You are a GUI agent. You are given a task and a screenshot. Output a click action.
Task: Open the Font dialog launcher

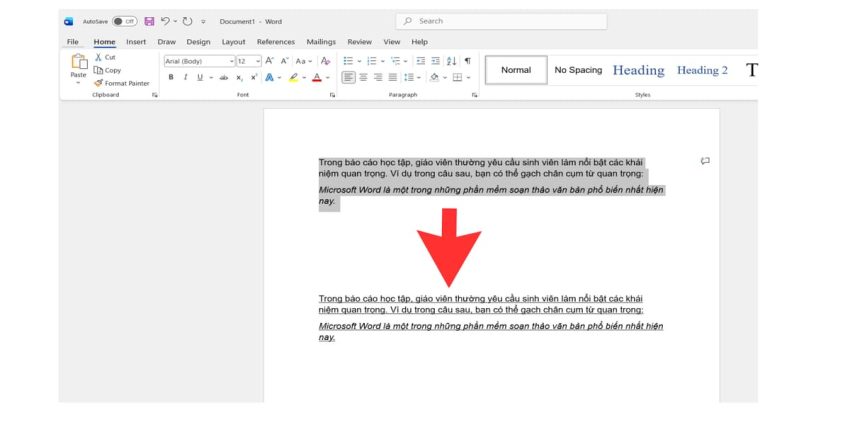click(332, 95)
